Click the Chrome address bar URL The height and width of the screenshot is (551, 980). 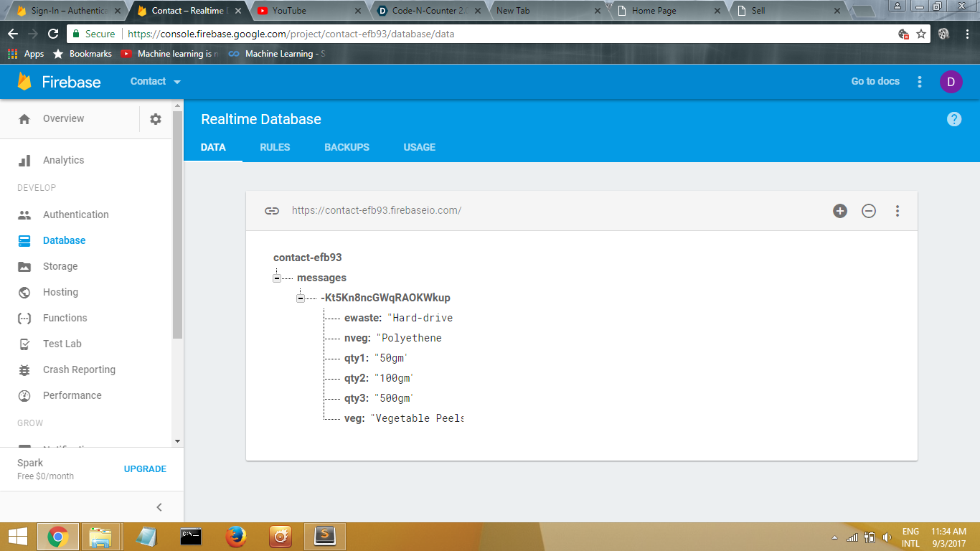(x=291, y=34)
